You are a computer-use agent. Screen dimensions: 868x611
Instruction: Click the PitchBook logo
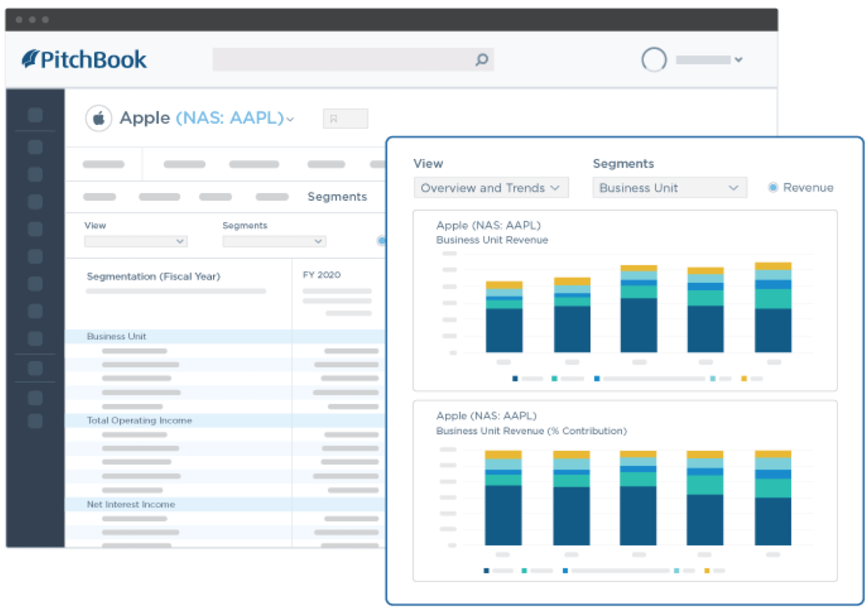(x=84, y=60)
